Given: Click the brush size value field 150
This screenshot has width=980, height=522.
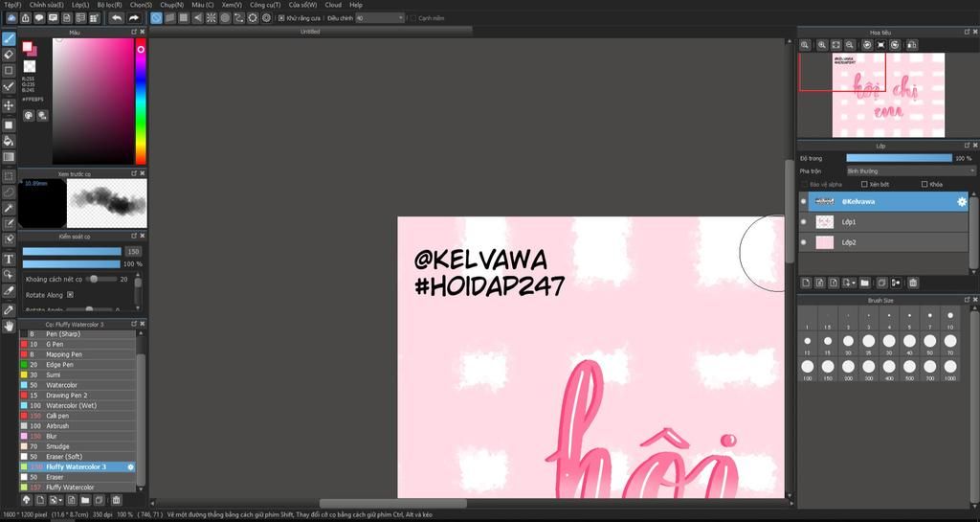Looking at the screenshot, I should 132,251.
